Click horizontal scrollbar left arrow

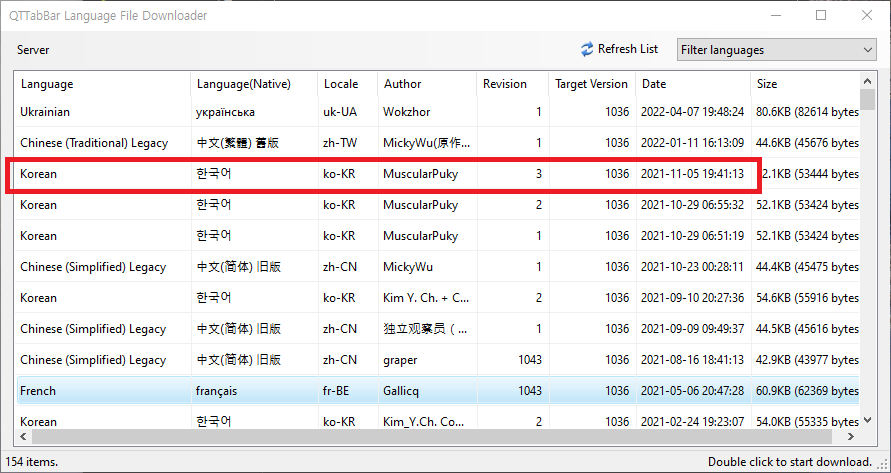(23, 437)
